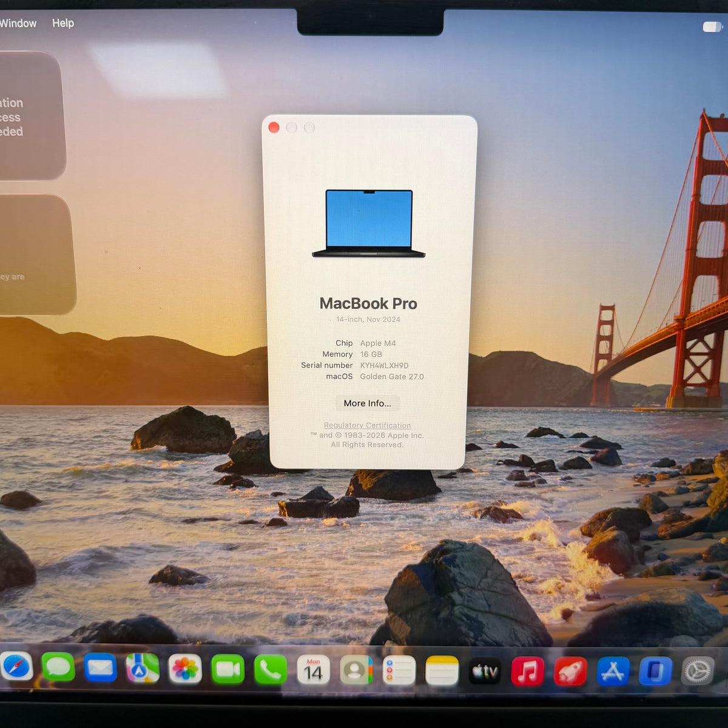Open Contacts from the Dock

coord(356,670)
